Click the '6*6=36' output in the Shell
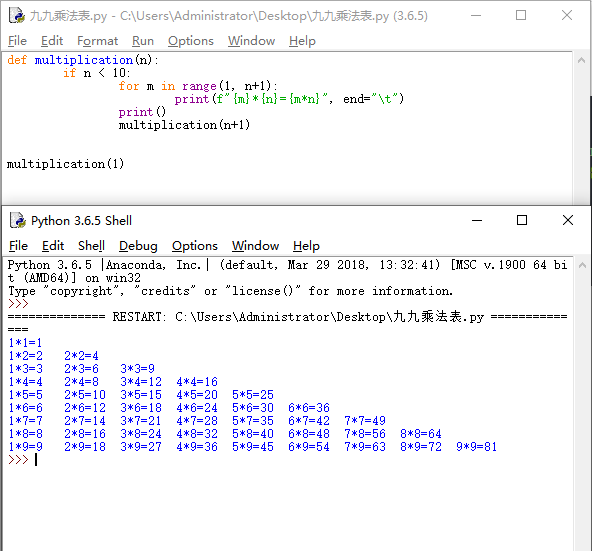592x551 pixels. [x=309, y=408]
